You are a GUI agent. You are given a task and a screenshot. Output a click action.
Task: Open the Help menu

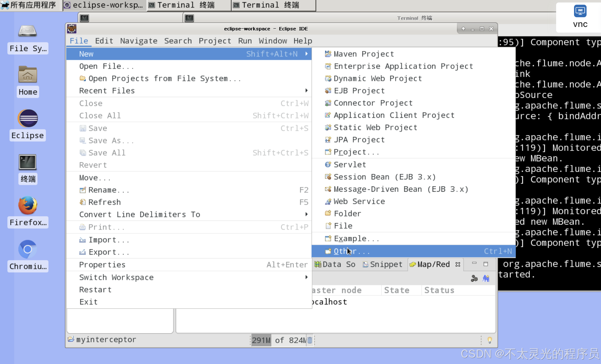click(x=303, y=41)
